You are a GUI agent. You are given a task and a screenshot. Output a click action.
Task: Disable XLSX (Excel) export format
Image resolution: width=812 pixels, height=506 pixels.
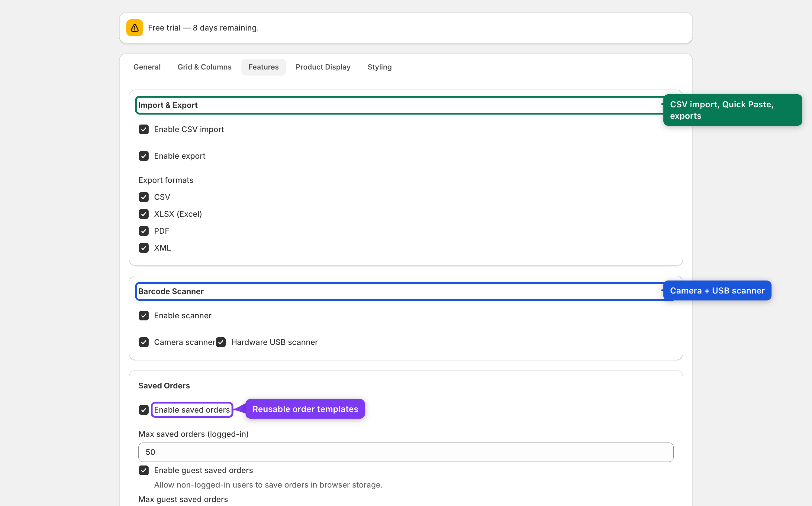click(144, 214)
